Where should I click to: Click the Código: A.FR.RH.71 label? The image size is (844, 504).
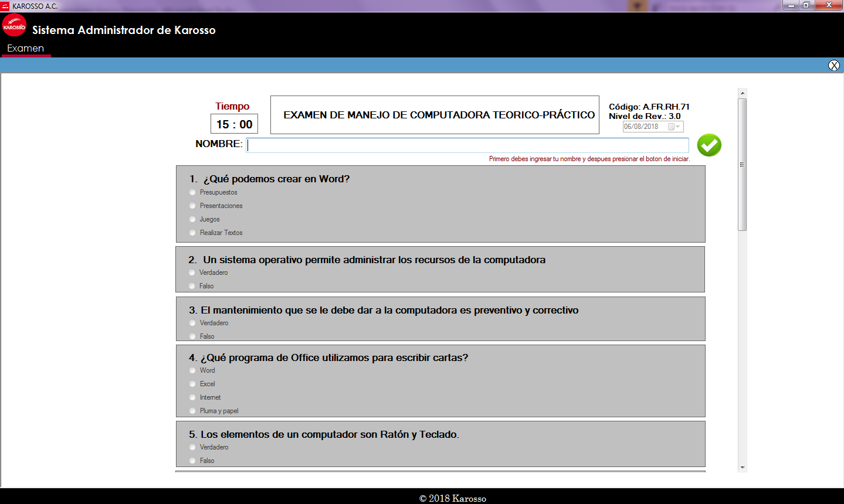(649, 107)
